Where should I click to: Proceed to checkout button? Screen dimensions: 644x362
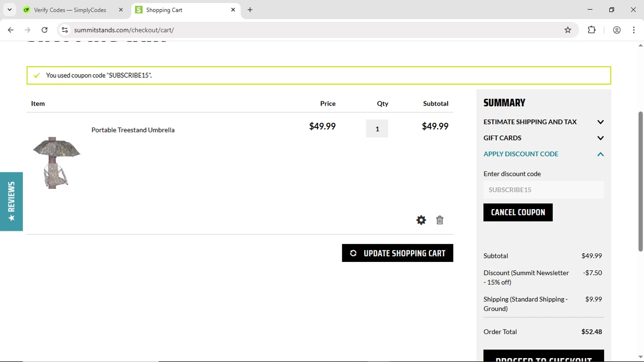click(544, 356)
